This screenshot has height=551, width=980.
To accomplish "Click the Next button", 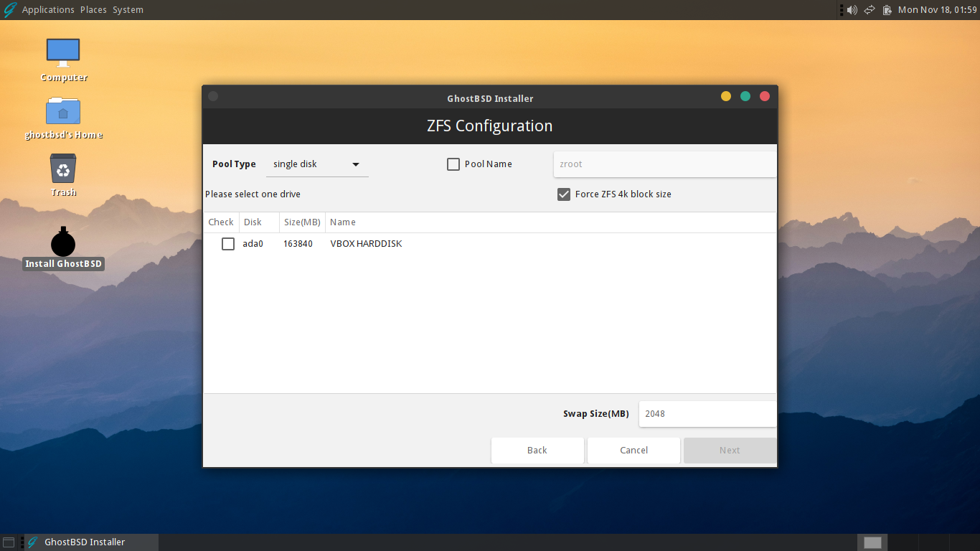I will 730,451.
